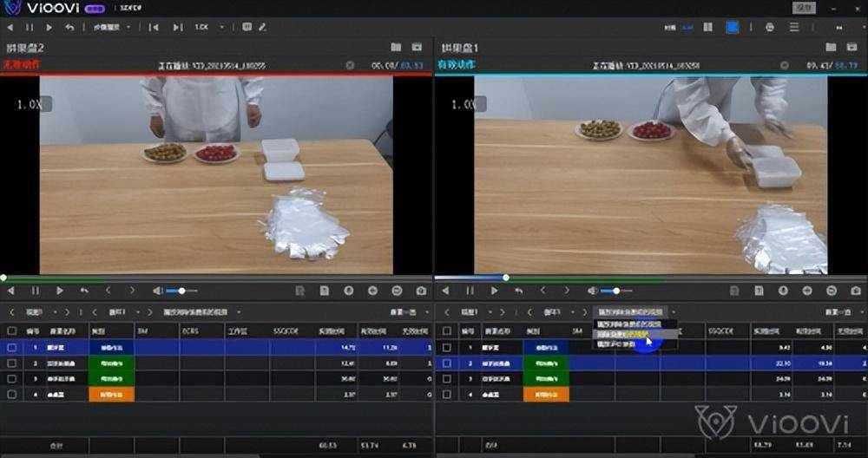Check row 1 checkbox in the left table
Screen dimensions: 868x458
pyautogui.click(x=11, y=347)
